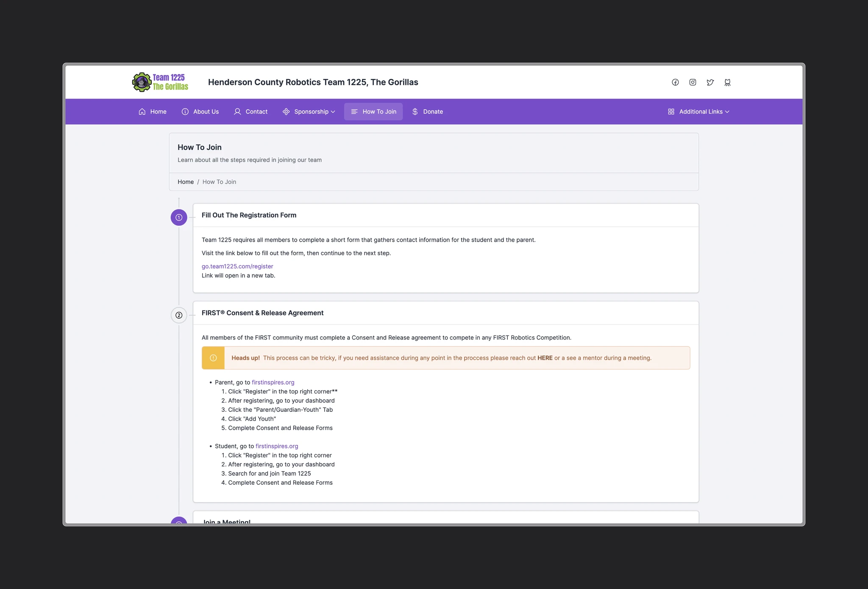
Task: Click the warning icon in Heads up alert
Action: pyautogui.click(x=213, y=358)
